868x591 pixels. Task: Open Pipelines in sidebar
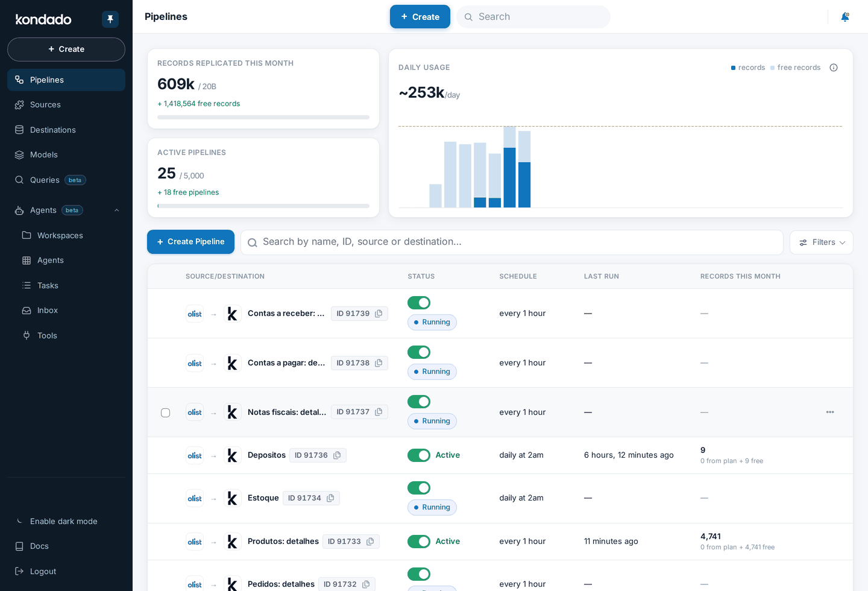(x=66, y=80)
